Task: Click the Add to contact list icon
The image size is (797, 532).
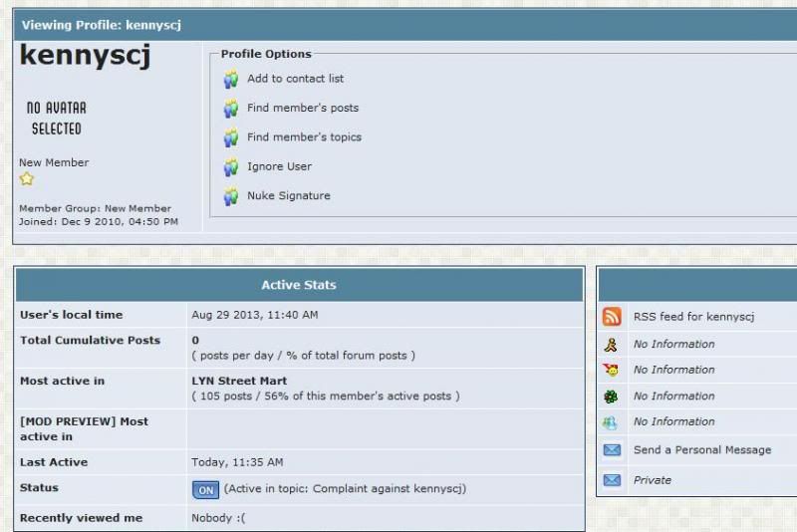Action: 231,79
